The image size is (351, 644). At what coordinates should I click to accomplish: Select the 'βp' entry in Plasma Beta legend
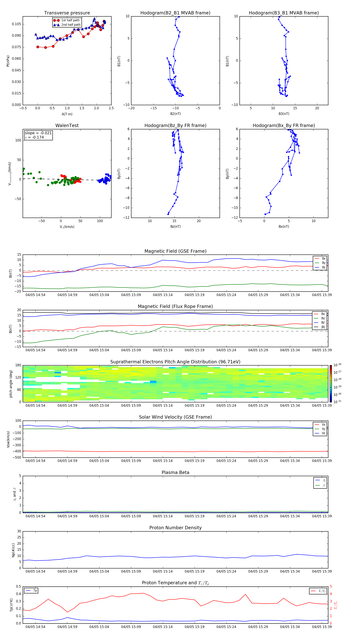click(x=321, y=480)
